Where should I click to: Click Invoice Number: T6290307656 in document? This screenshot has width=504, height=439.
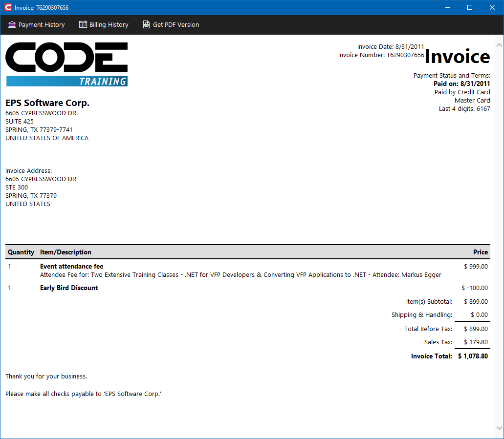[x=381, y=55]
